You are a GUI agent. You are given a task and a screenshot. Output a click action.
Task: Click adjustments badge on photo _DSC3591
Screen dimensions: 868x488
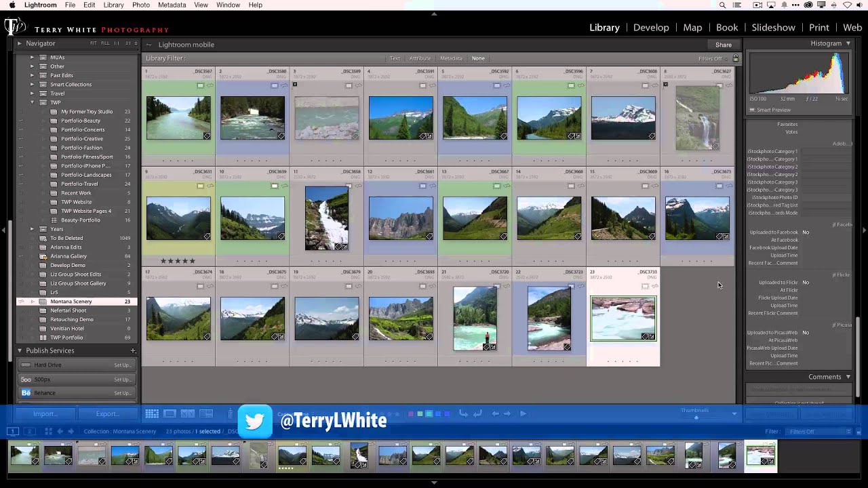tap(429, 136)
